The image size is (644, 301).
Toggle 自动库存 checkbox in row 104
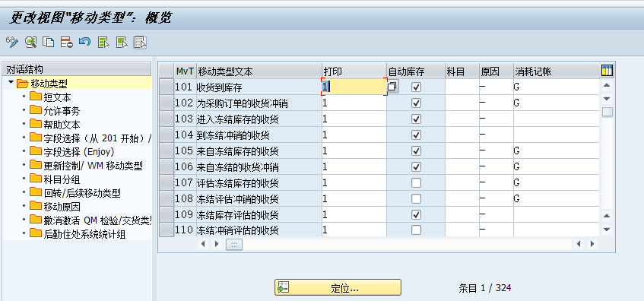click(417, 135)
